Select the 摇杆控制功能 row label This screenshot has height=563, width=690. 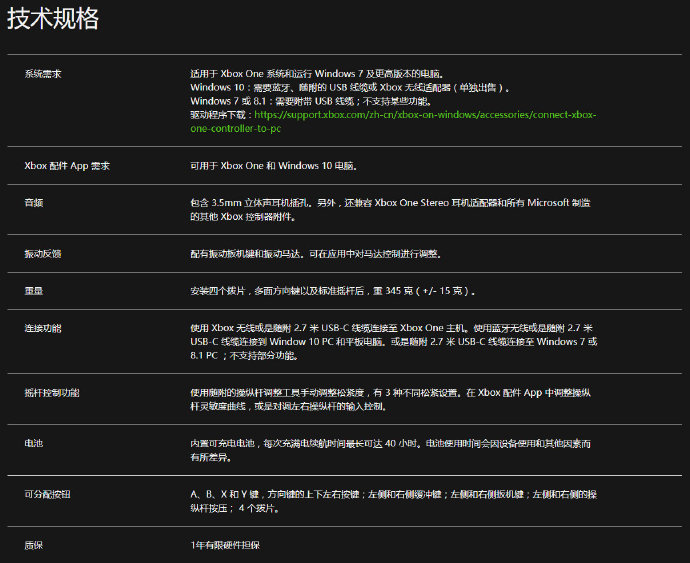click(x=52, y=393)
